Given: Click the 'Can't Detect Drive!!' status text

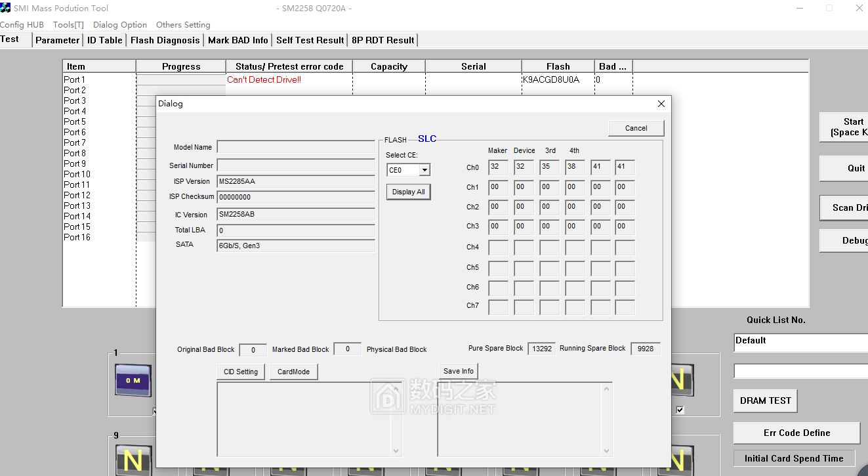Looking at the screenshot, I should pos(264,79).
